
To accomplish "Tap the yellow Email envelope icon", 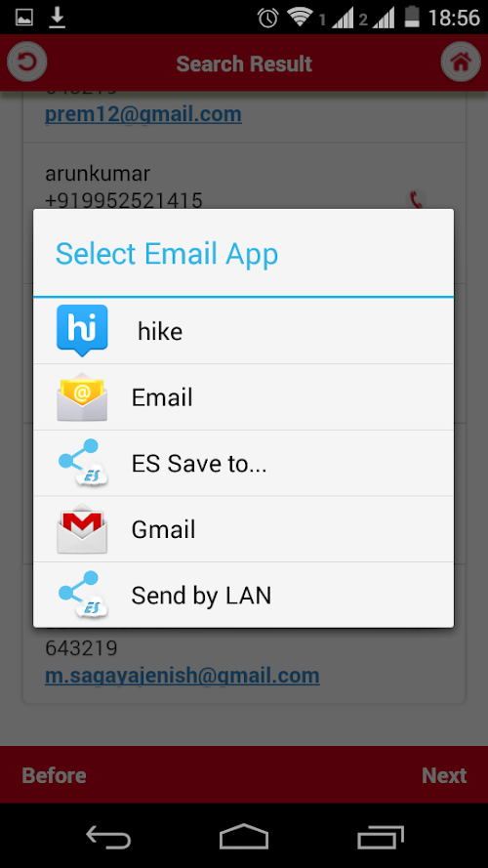I will pyautogui.click(x=82, y=397).
